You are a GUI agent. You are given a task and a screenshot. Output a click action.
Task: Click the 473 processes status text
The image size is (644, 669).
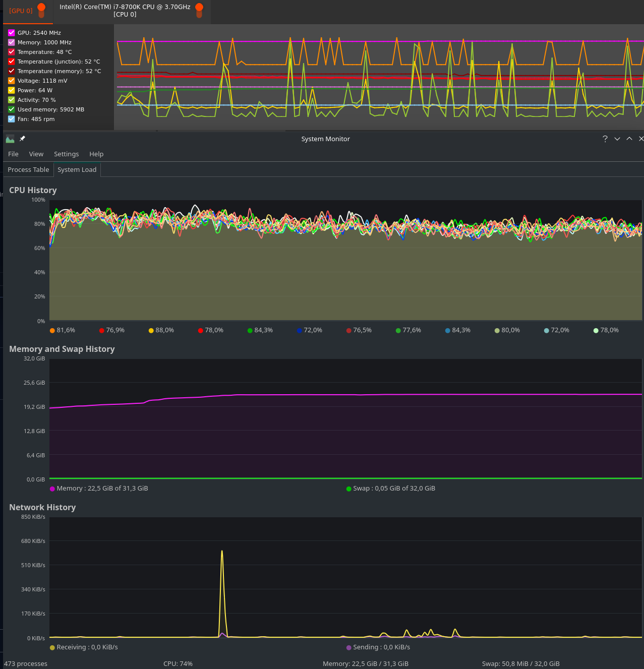coord(26,664)
